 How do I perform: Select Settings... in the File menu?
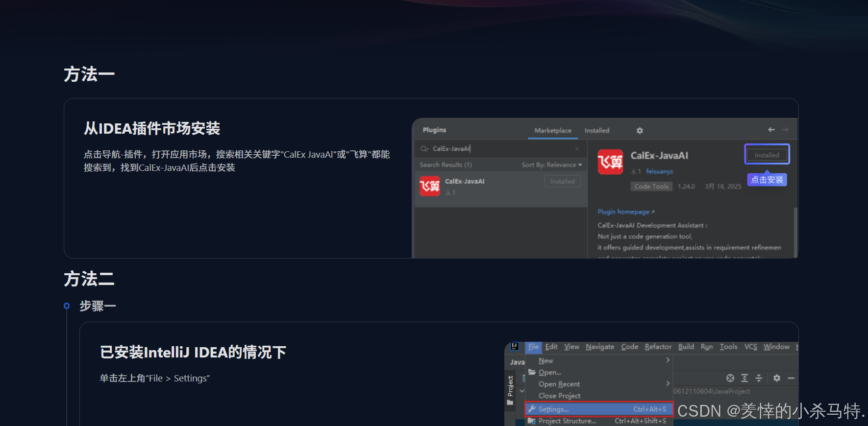(x=599, y=409)
